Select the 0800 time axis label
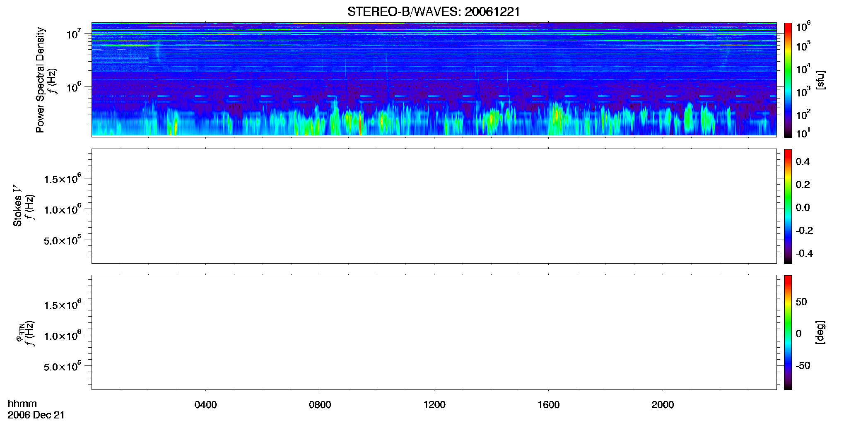The height and width of the screenshot is (447, 868). pyautogui.click(x=320, y=405)
